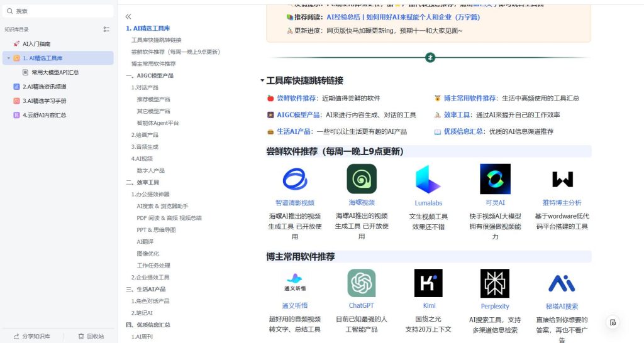Click the 博主常用软件推荐 quick jump link
This screenshot has height=343, width=644.
[x=470, y=98]
